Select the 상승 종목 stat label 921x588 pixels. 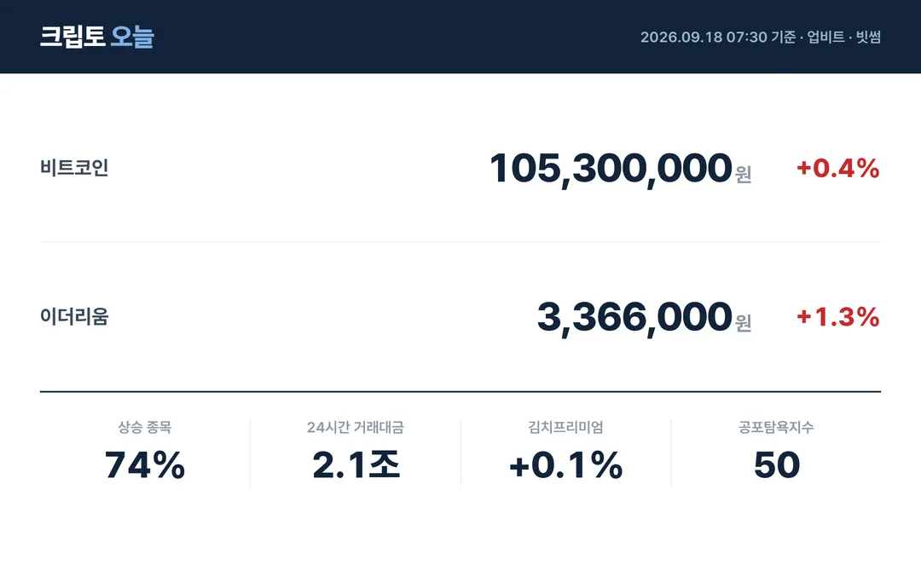pyautogui.click(x=144, y=427)
